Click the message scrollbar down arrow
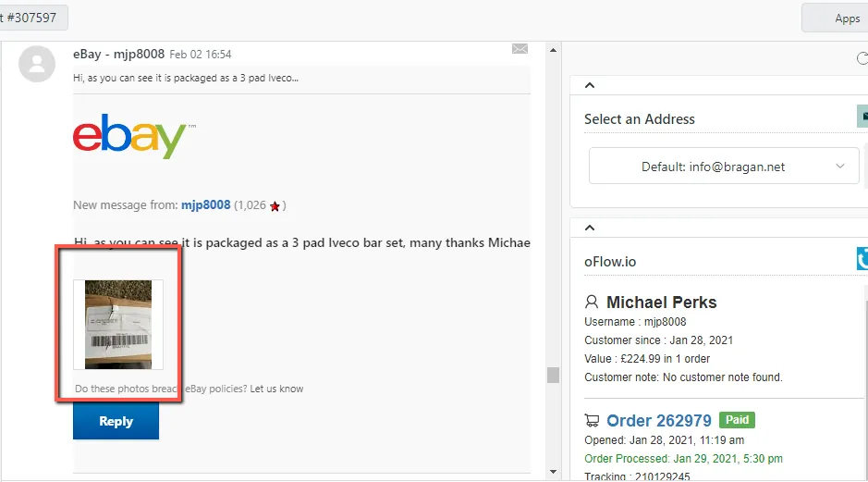Screen dimensions: 868x482 click(x=553, y=472)
